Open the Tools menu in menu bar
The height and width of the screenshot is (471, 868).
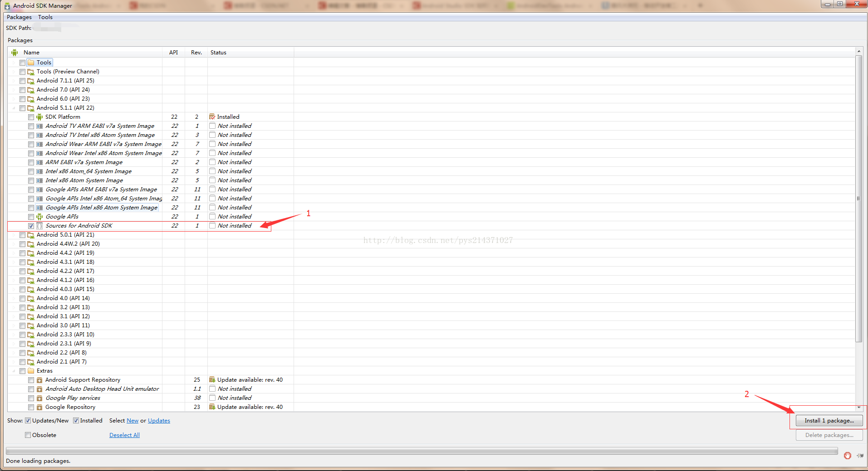tap(45, 17)
